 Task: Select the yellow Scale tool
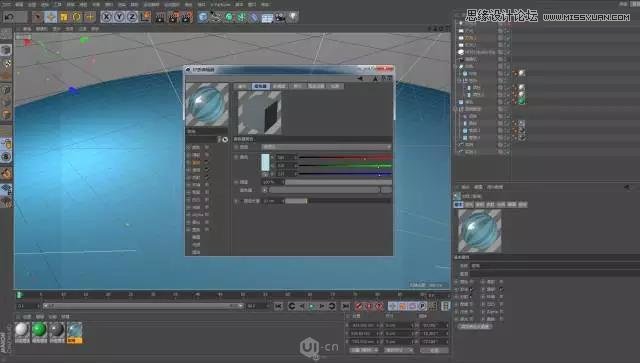[x=64, y=17]
